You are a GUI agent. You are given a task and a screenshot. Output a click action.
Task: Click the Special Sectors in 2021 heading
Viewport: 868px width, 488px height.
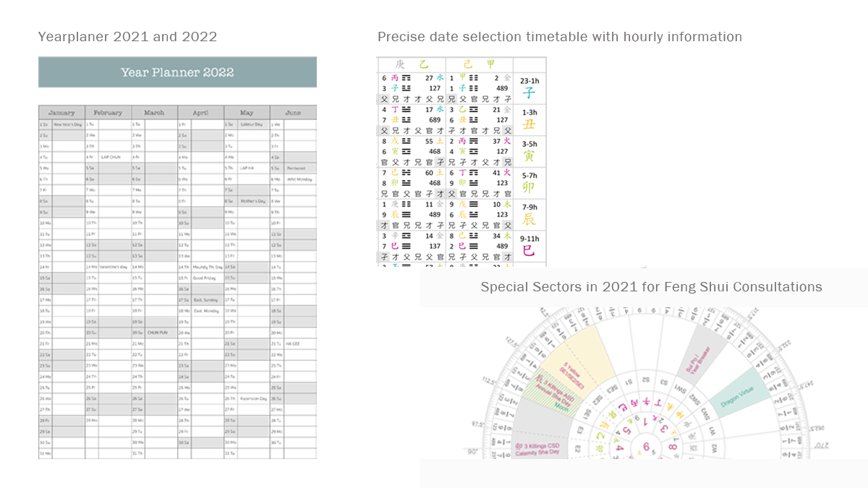point(651,287)
